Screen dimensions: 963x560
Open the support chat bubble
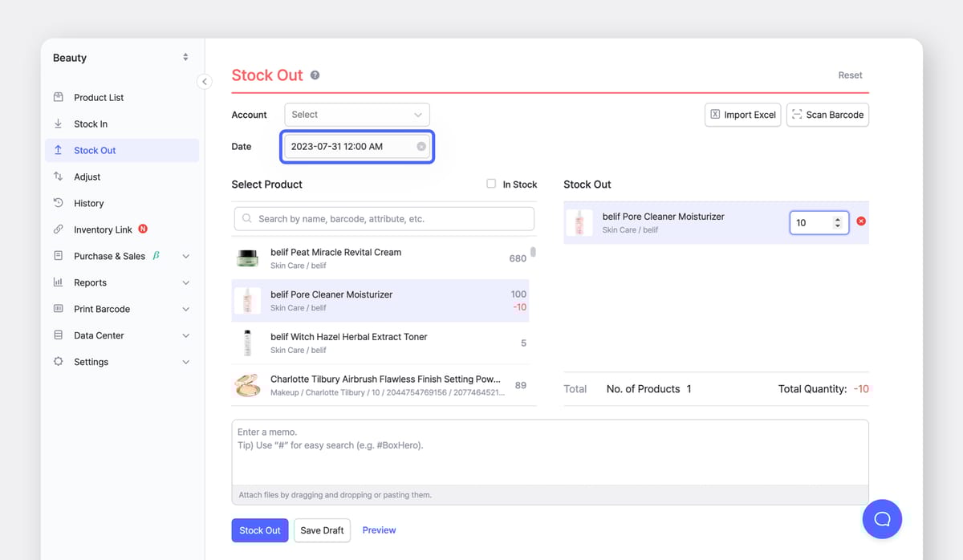[x=882, y=519]
